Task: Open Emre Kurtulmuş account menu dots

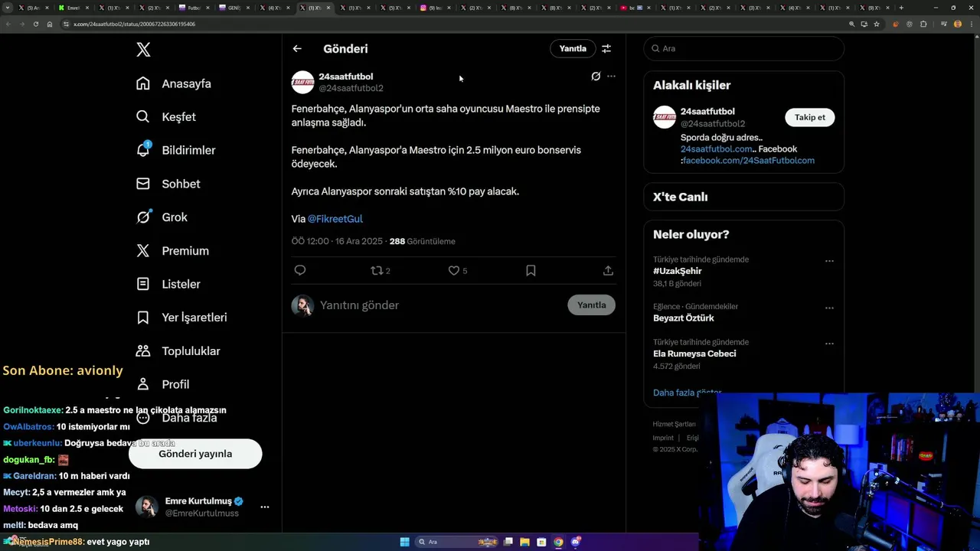Action: pos(264,507)
